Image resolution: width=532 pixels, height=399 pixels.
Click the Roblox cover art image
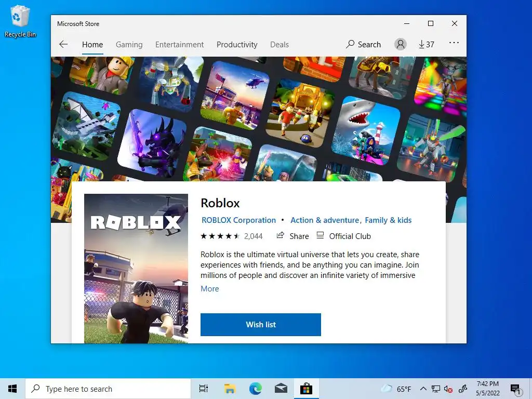click(136, 269)
